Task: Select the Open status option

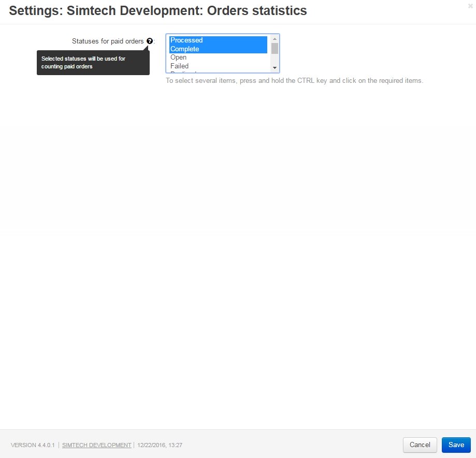Action: click(x=218, y=58)
